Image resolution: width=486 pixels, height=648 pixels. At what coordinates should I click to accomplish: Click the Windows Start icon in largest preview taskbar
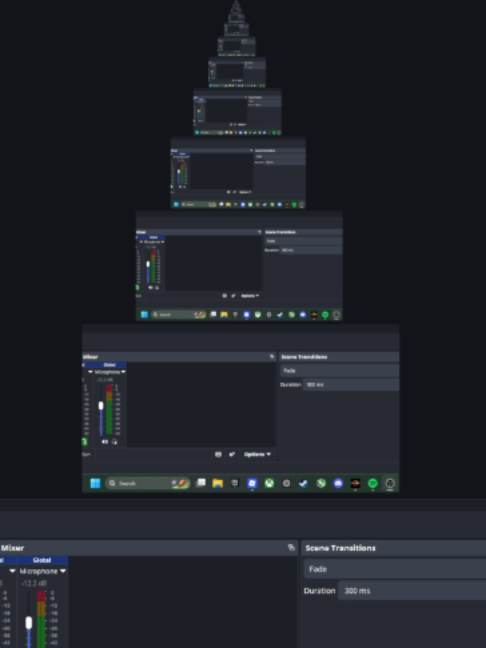pos(95,483)
